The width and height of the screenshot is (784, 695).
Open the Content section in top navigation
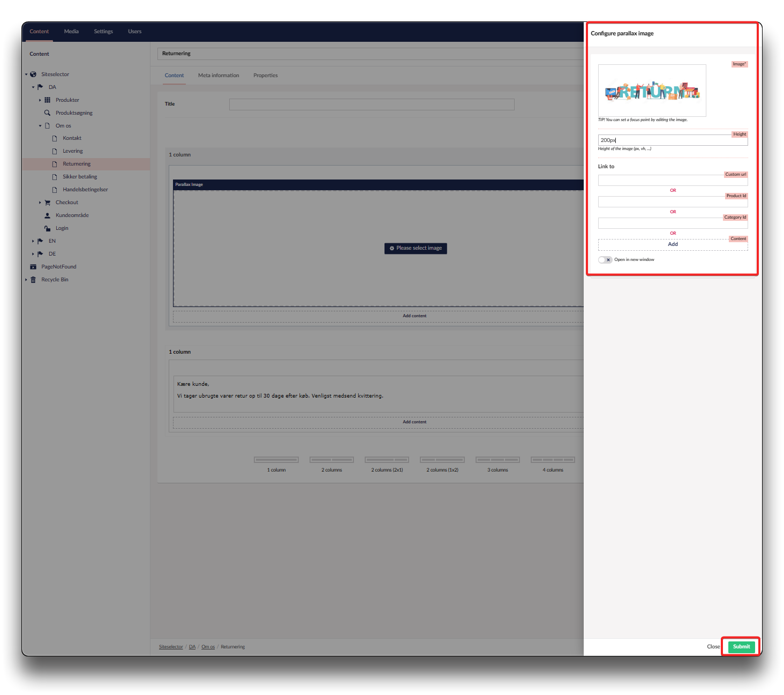[39, 32]
